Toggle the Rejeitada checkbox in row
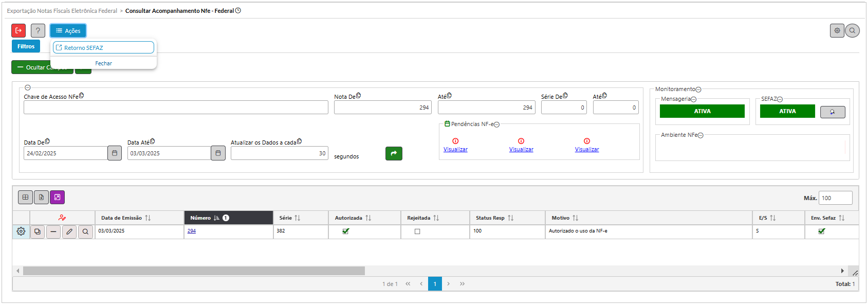The height and width of the screenshot is (304, 868). coord(417,231)
